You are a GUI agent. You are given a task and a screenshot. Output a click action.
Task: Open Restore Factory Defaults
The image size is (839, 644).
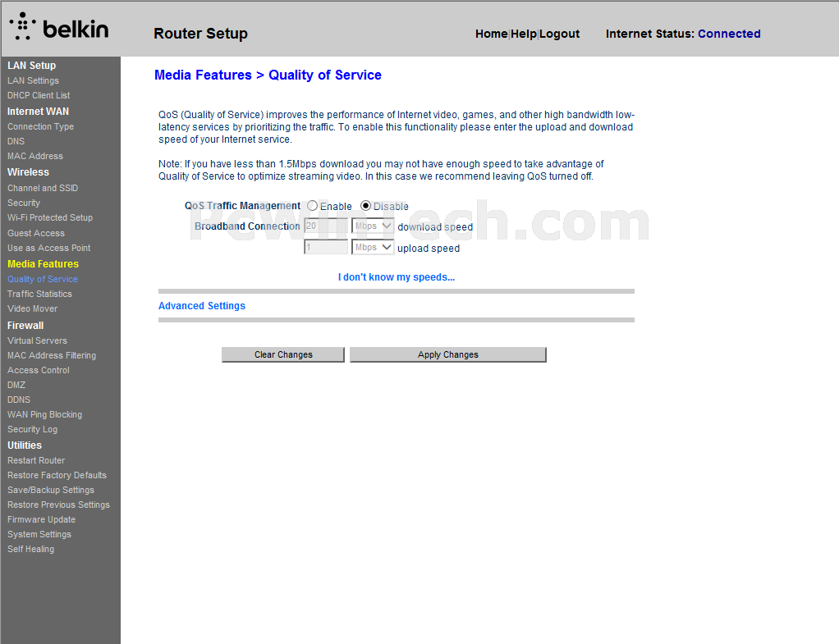pyautogui.click(x=57, y=475)
